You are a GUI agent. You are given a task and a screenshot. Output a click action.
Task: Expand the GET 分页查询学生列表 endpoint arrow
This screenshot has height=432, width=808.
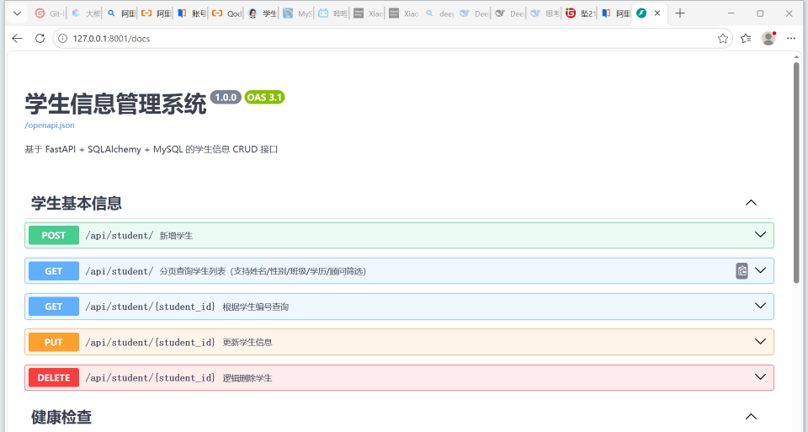tap(760, 270)
